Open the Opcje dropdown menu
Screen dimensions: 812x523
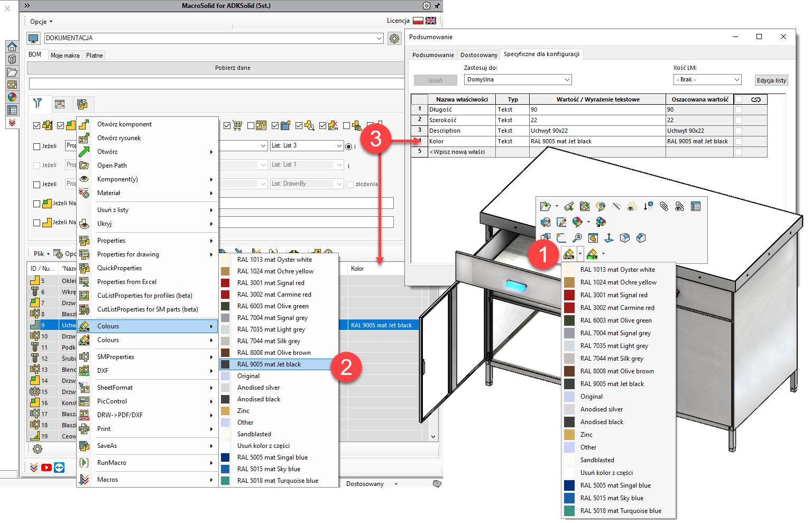click(x=41, y=22)
